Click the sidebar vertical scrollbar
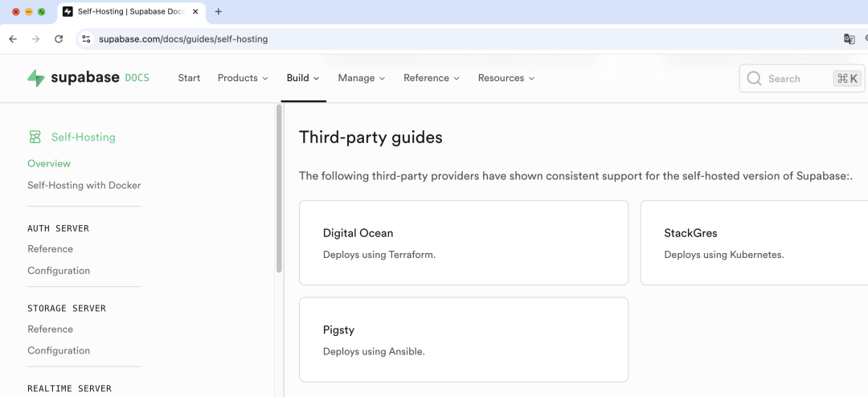 click(279, 189)
